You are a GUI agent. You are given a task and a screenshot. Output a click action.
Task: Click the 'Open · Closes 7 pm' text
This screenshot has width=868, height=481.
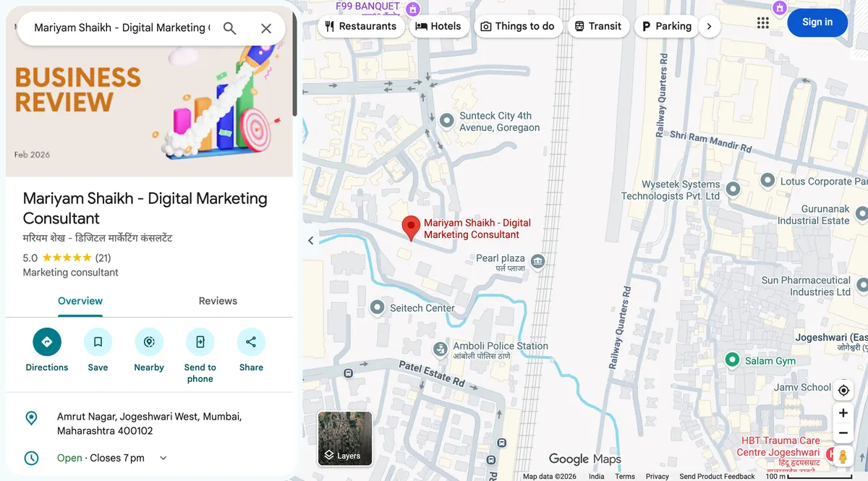[x=101, y=458]
